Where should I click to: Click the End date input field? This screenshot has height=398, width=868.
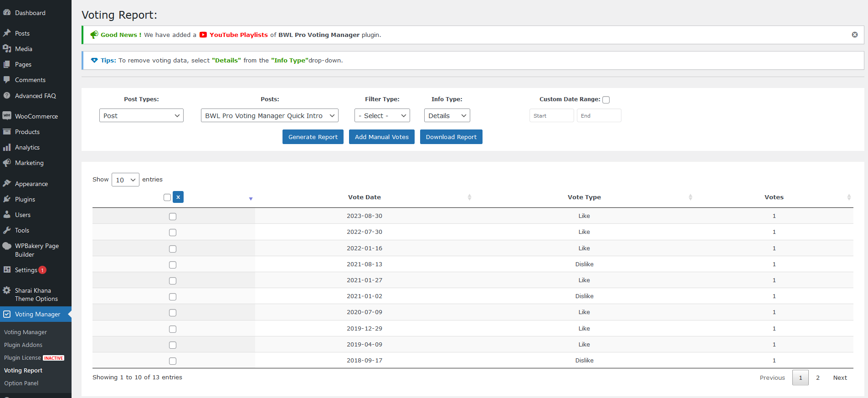point(599,115)
